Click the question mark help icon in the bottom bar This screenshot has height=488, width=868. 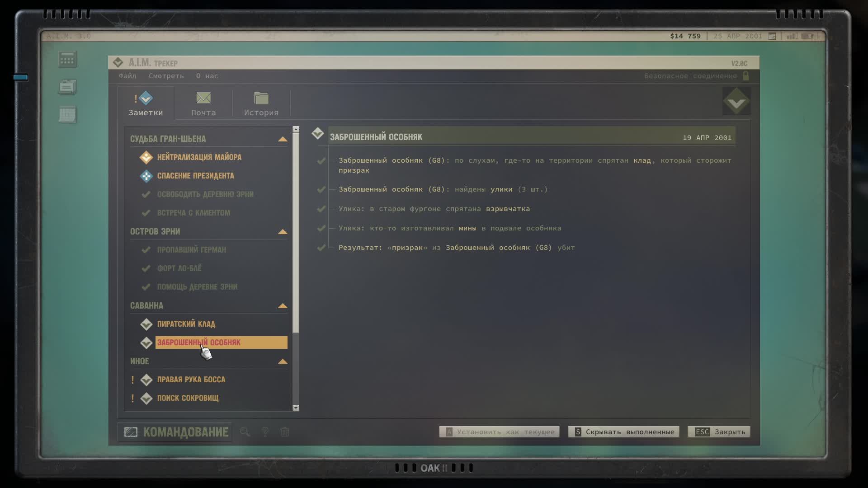(265, 432)
